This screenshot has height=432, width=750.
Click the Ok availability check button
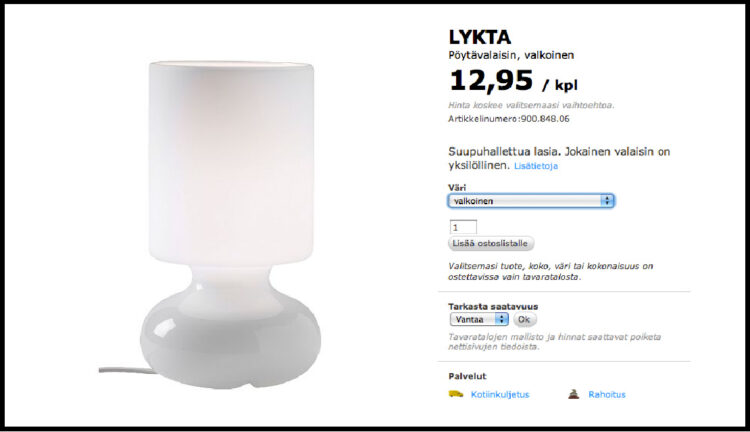(525, 319)
